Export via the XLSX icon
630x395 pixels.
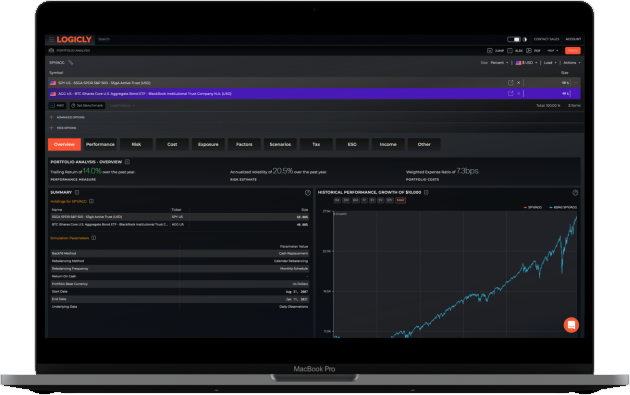point(509,51)
